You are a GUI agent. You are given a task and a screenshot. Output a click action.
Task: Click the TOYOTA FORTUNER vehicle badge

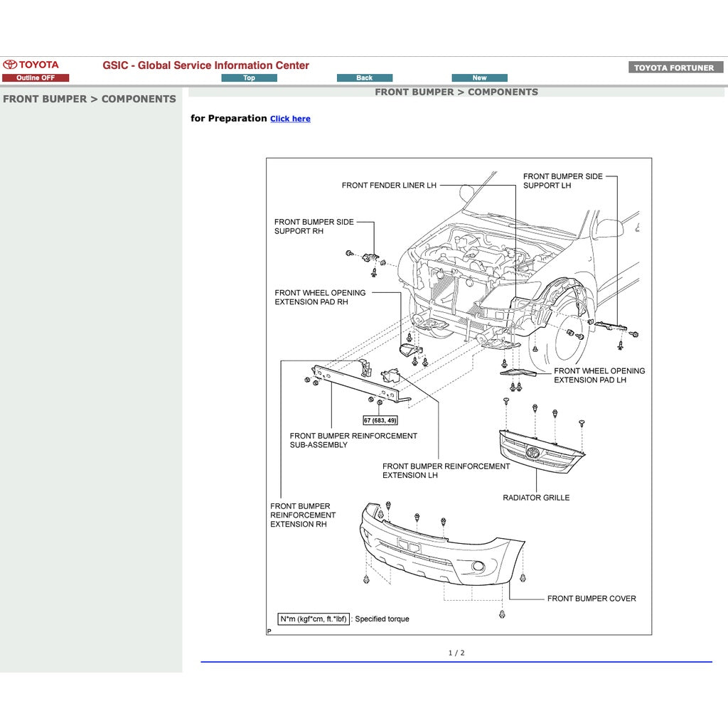(x=674, y=67)
